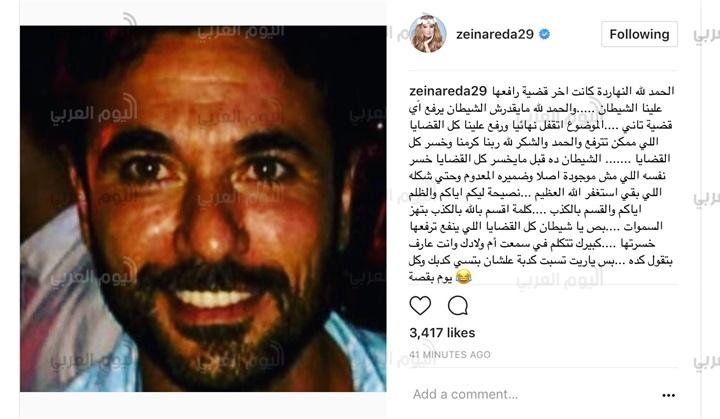Like the post with the heart icon
The width and height of the screenshot is (720, 419).
[x=420, y=306]
